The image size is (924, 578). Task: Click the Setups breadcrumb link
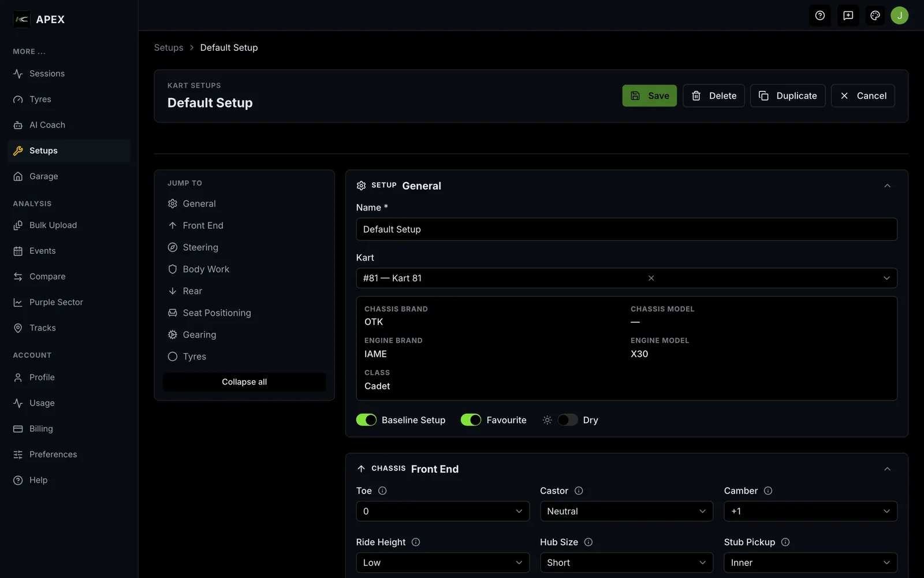point(169,47)
